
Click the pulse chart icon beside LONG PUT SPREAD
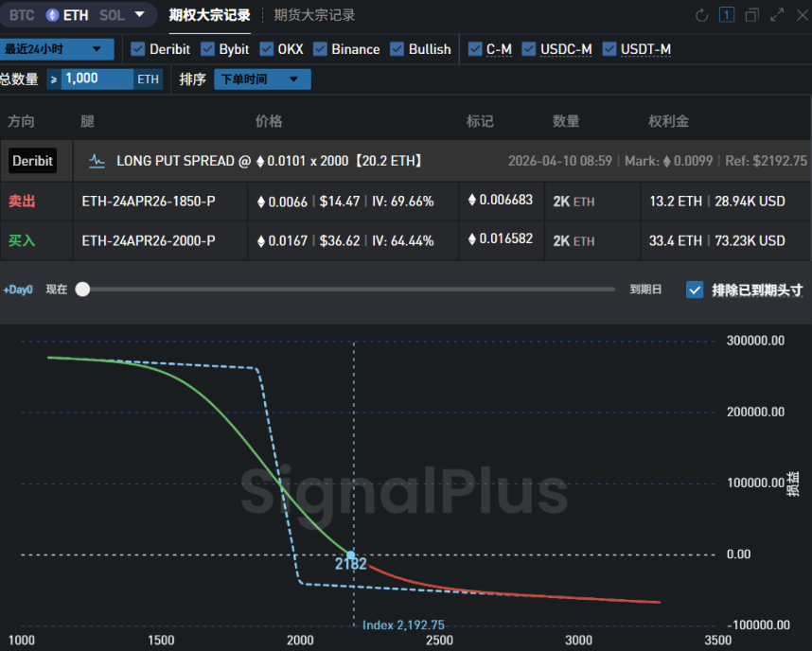[97, 161]
